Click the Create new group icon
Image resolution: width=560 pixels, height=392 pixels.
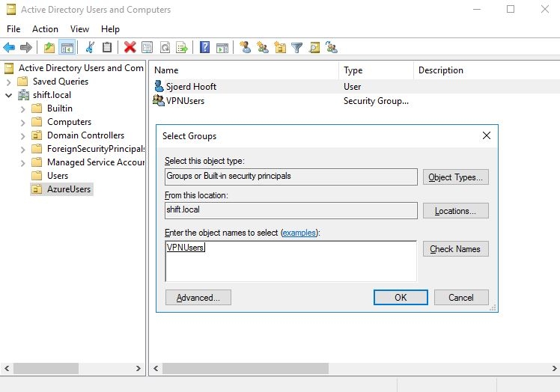tap(263, 47)
